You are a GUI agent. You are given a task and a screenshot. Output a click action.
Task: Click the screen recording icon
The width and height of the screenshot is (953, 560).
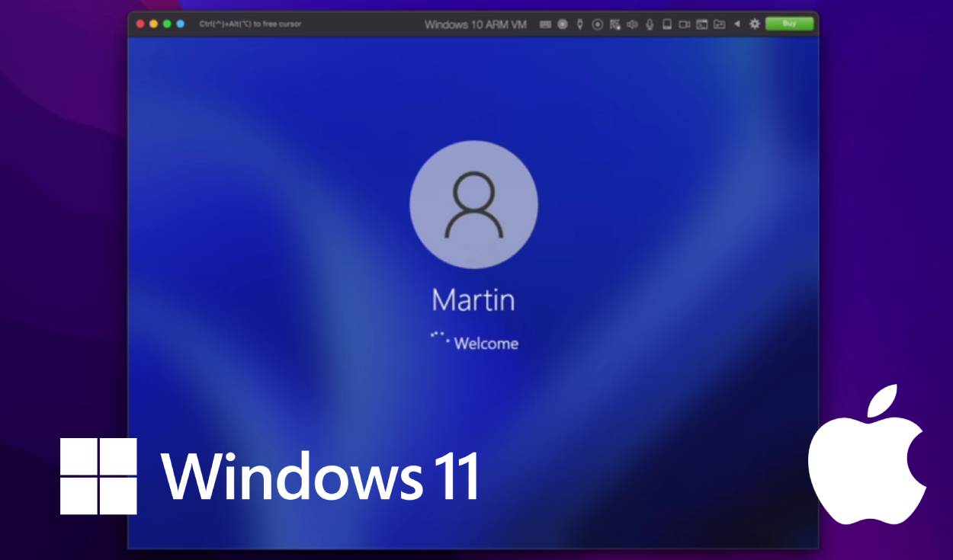coord(596,24)
